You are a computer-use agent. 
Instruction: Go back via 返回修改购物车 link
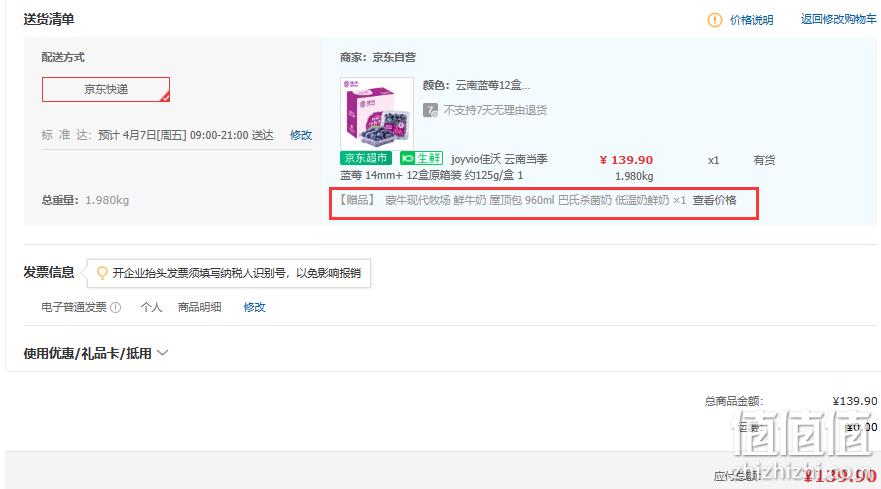(838, 19)
